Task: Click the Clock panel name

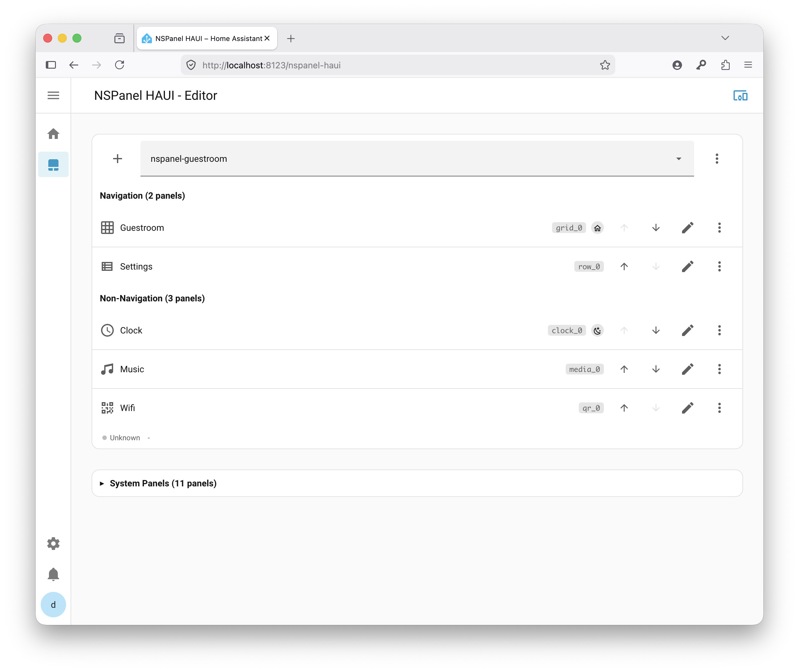Action: [131, 330]
